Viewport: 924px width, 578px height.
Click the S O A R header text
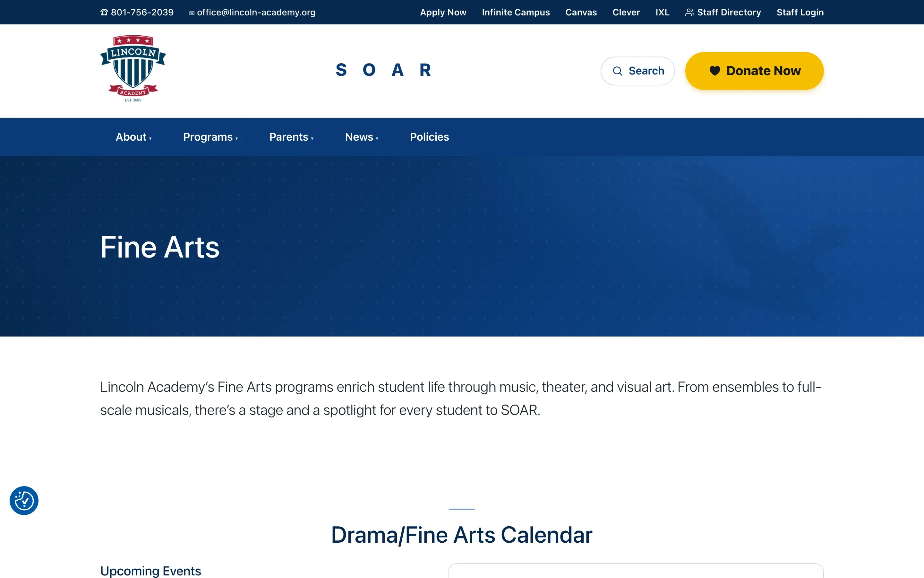383,70
